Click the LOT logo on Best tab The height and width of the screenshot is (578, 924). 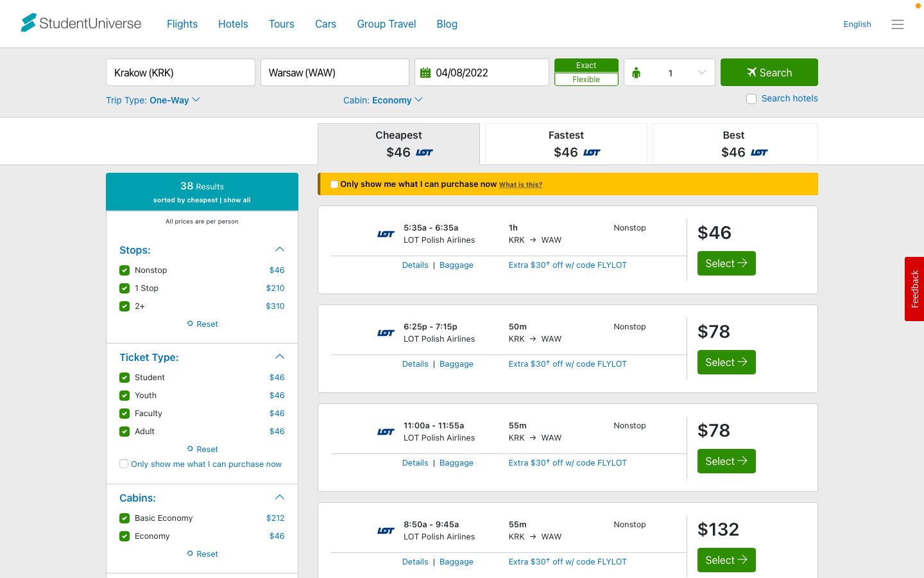pyautogui.click(x=760, y=153)
